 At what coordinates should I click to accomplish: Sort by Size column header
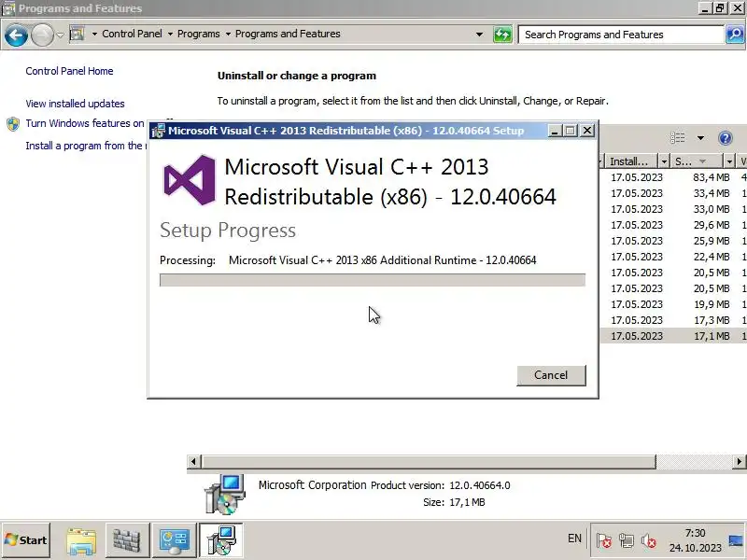point(697,161)
